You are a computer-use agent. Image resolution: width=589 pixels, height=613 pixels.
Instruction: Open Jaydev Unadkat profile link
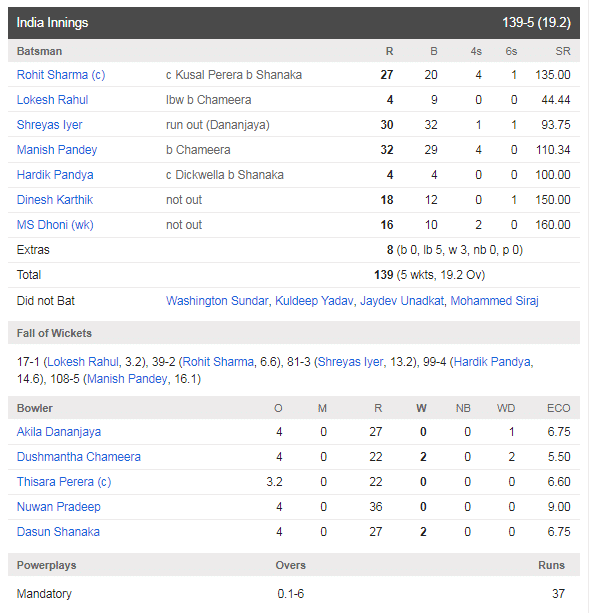tap(402, 301)
